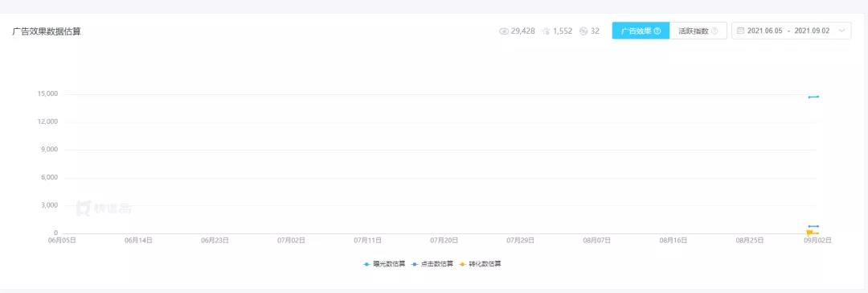Click the 06月14日 x-axis label
This screenshot has height=293, width=868.
point(138,241)
